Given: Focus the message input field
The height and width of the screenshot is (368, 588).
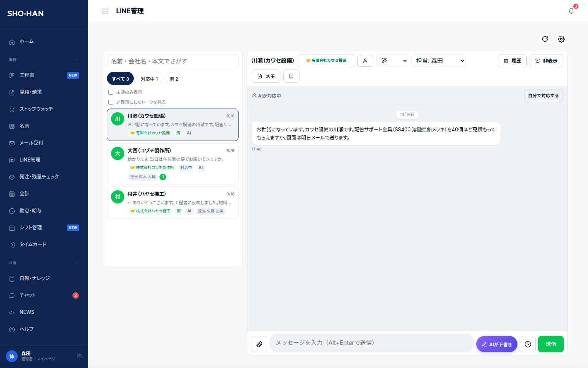Looking at the screenshot, I should 372,343.
